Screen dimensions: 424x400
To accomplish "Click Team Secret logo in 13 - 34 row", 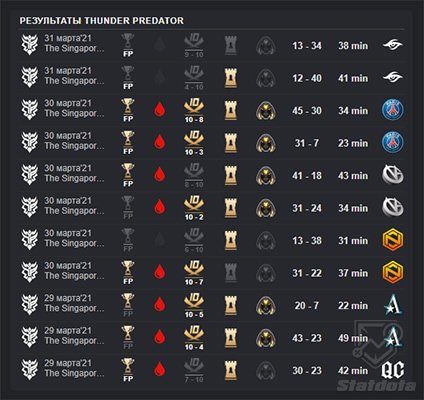I will tap(393, 45).
